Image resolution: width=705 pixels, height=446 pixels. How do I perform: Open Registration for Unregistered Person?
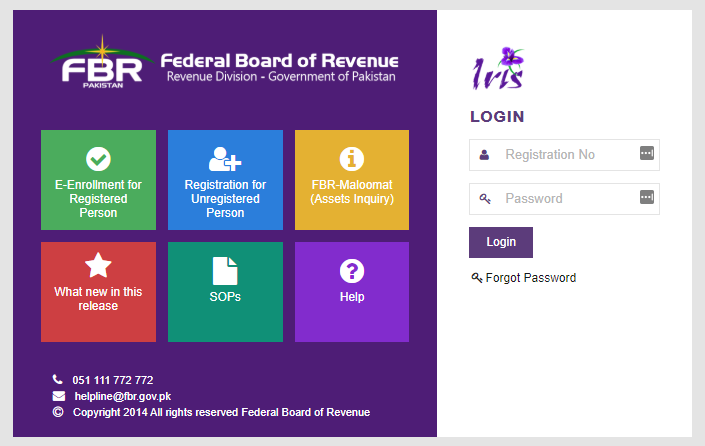pyautogui.click(x=225, y=198)
